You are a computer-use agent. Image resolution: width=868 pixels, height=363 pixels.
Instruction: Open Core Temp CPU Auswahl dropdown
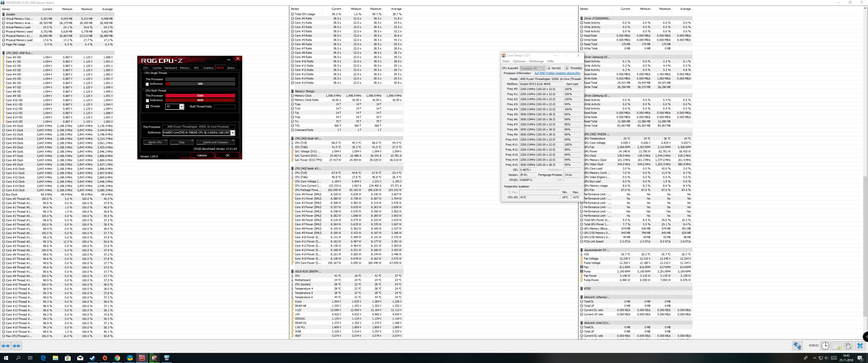coord(532,68)
